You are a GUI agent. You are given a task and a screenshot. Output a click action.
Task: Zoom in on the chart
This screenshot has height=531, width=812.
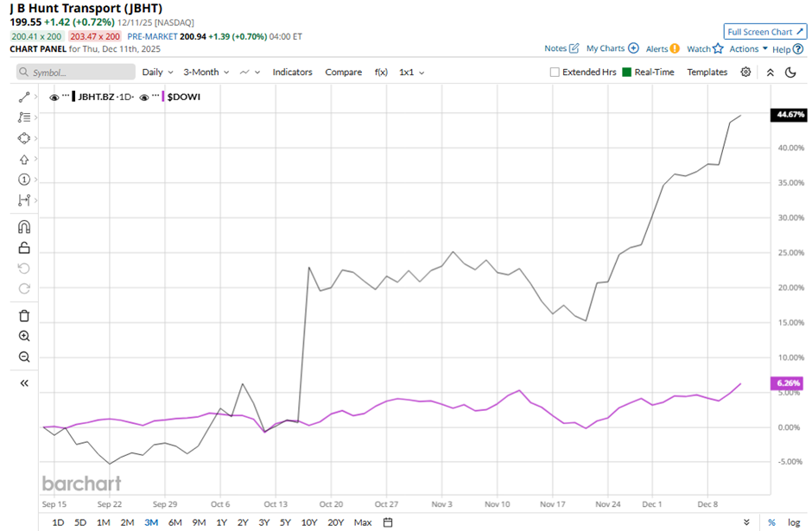coord(24,336)
